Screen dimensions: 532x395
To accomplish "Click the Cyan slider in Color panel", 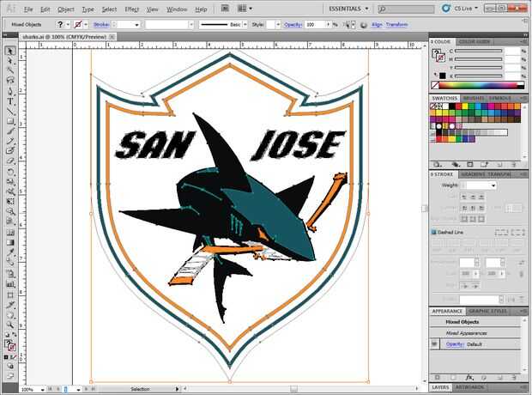I will [479, 51].
